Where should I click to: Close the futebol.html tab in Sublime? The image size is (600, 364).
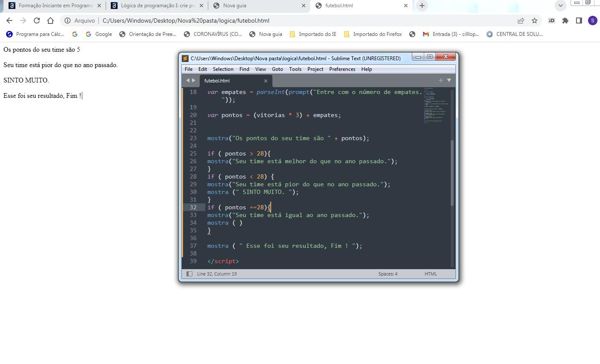(266, 81)
